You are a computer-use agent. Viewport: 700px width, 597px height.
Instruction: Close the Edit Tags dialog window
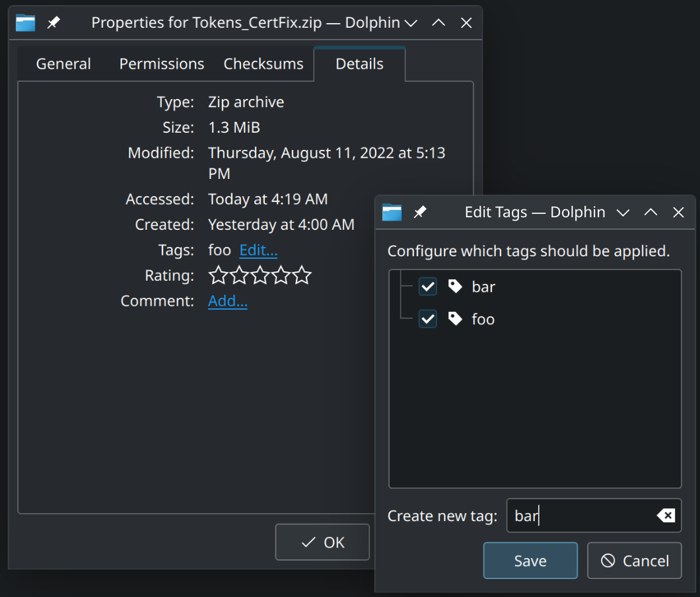point(678,212)
